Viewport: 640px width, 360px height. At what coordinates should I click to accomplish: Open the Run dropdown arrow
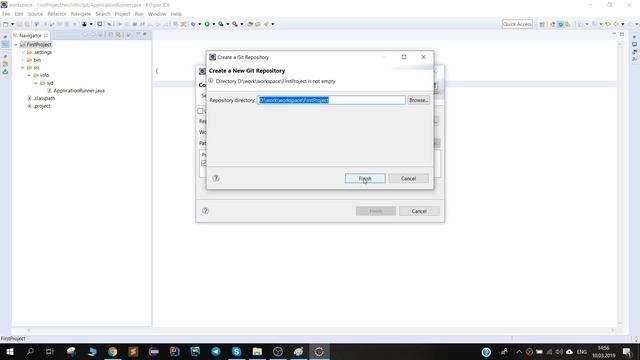point(213,24)
